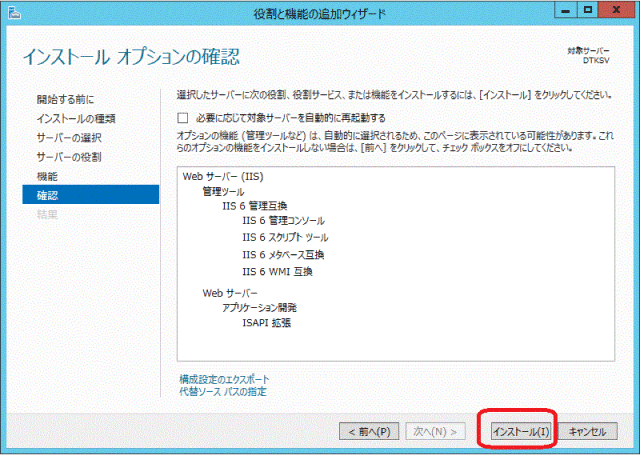Select the IIS 6 スクリプト ツール entry

pos(285,237)
